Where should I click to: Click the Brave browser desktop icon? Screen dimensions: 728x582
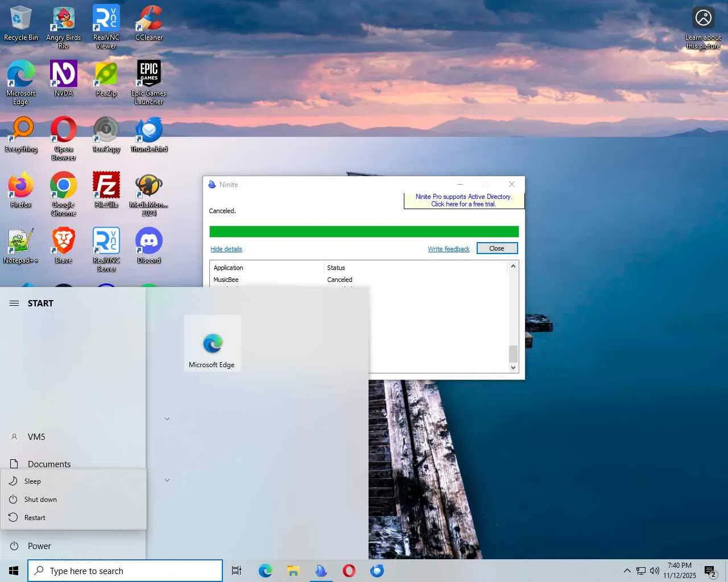coord(64,246)
